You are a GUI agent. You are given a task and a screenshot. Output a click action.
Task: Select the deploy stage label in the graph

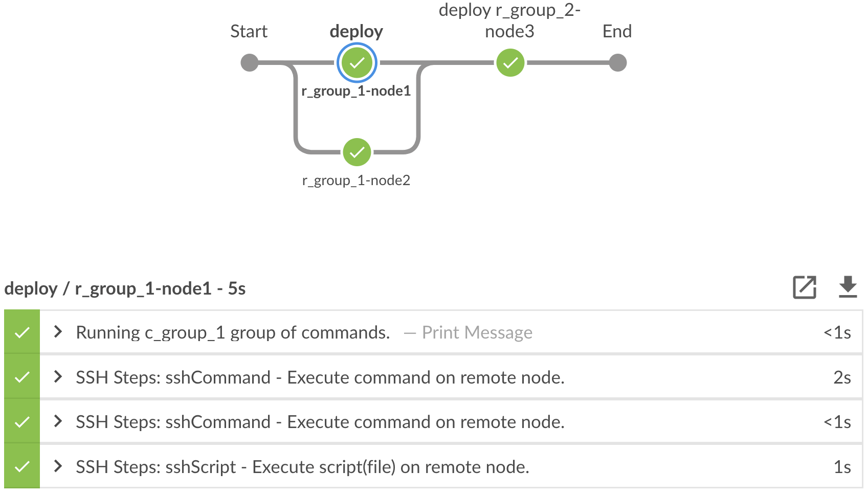[x=357, y=31]
